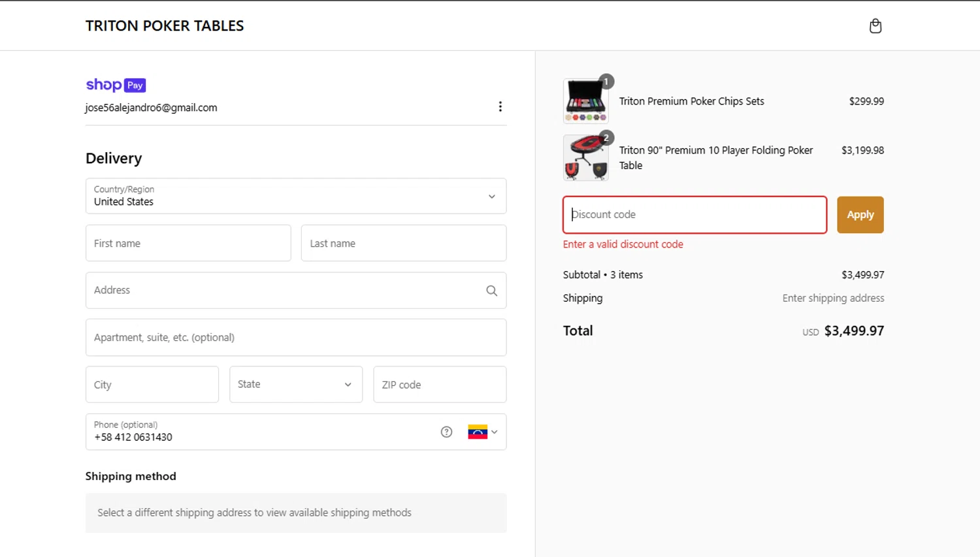
Task: Open the phone country code dropdown arrow
Action: 495,432
